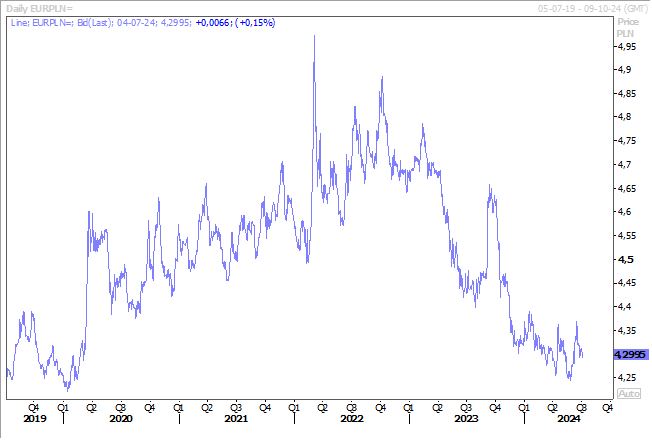Select the 2022 year label on time axis
The width and height of the screenshot is (652, 440).
coord(351,419)
